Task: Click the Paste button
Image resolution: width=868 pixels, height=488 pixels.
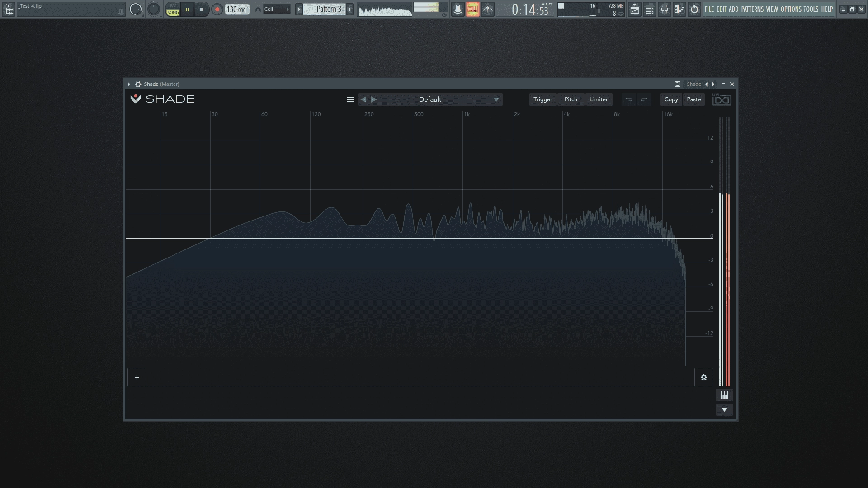Action: [x=693, y=99]
